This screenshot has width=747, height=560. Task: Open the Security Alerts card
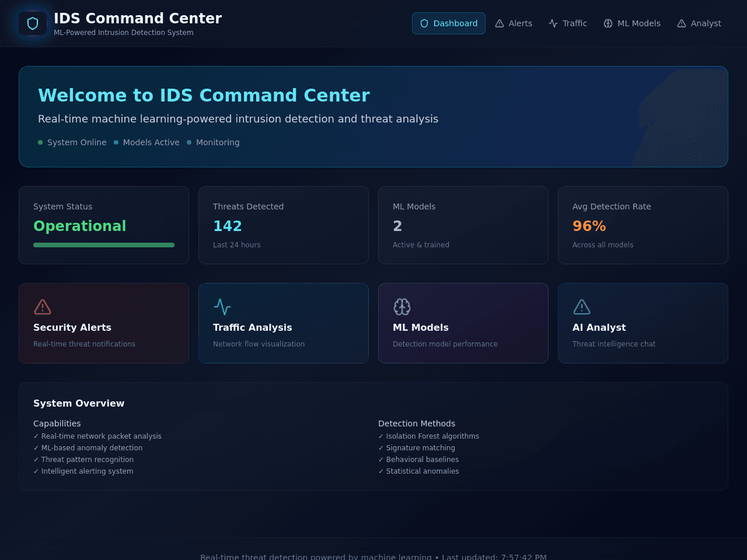point(104,323)
